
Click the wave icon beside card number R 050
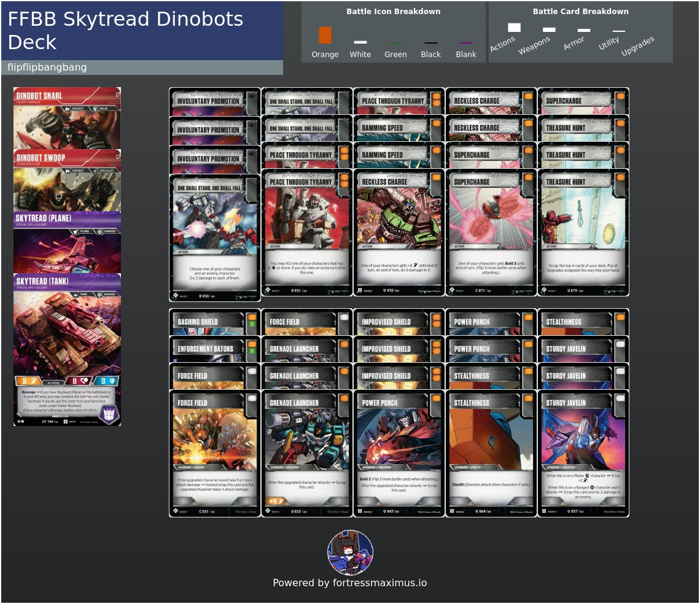[176, 295]
